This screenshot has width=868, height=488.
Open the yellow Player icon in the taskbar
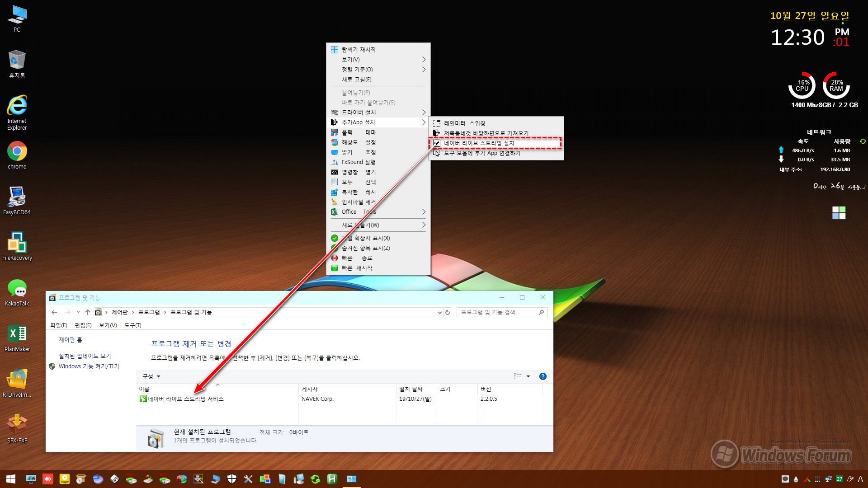(x=65, y=479)
